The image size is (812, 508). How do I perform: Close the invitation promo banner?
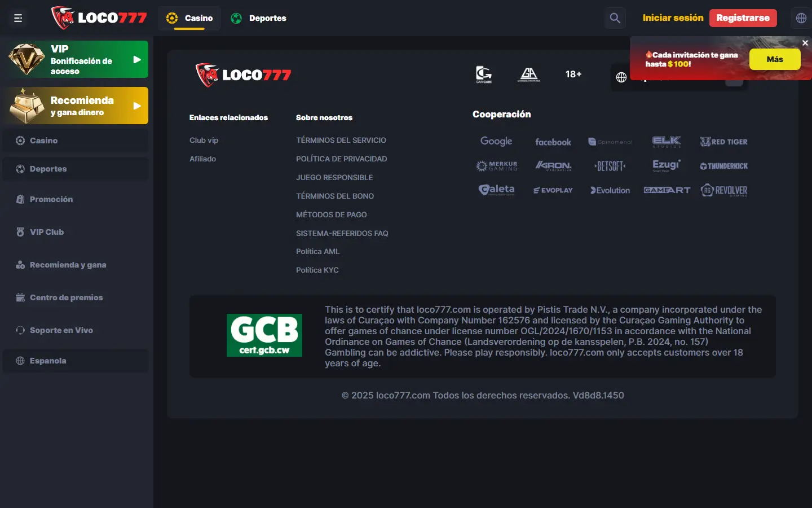[x=805, y=43]
